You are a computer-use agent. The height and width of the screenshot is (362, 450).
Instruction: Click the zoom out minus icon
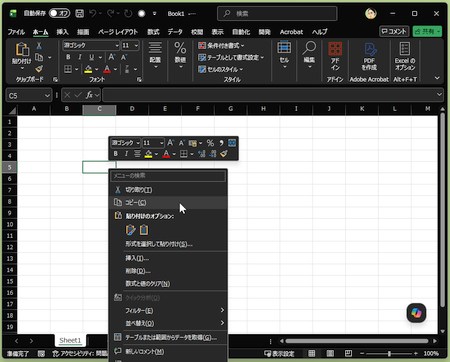362,353
